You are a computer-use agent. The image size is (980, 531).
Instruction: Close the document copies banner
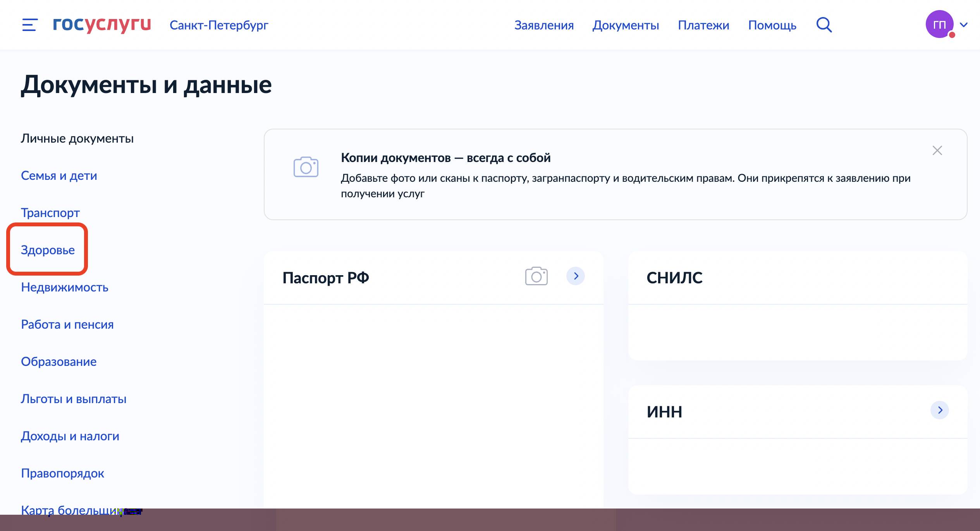[x=937, y=150]
